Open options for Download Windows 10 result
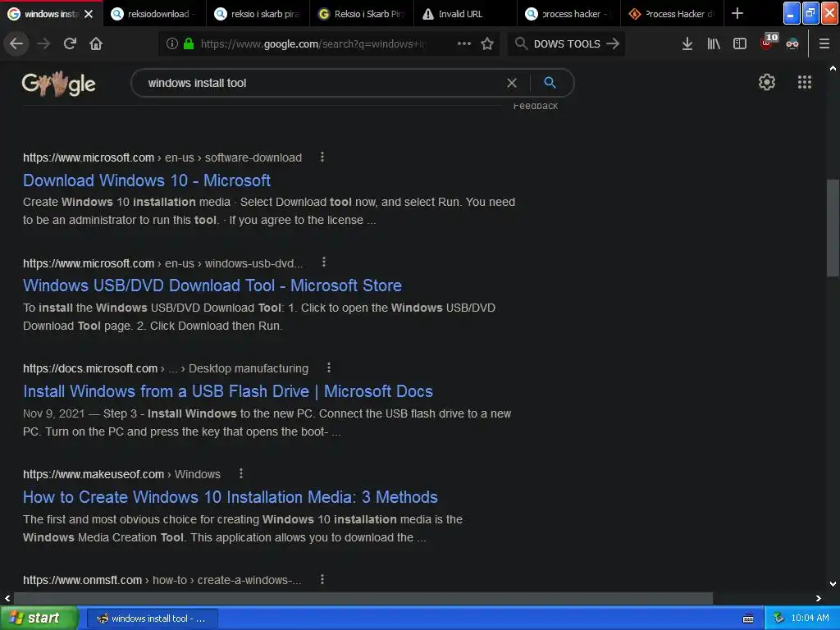The height and width of the screenshot is (630, 840). (x=322, y=157)
